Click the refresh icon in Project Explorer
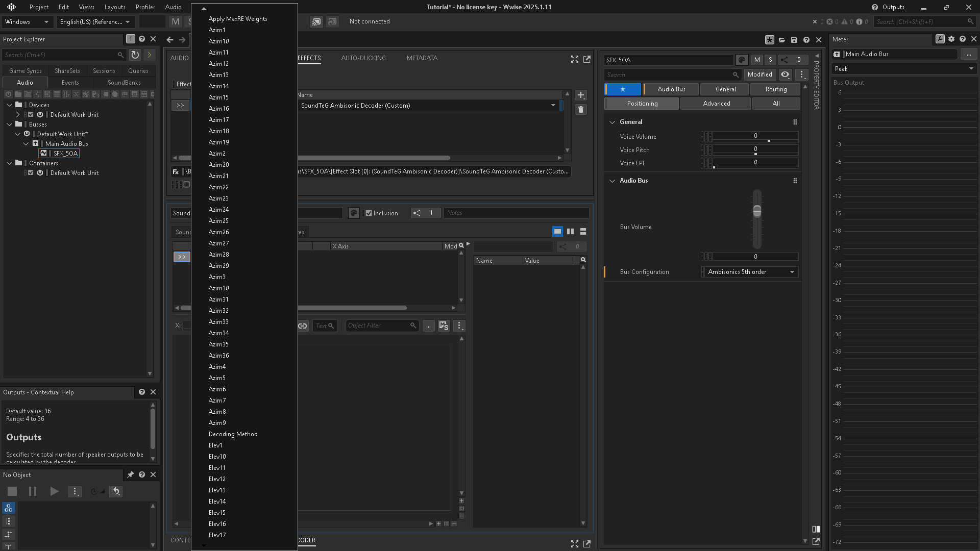This screenshot has width=980, height=551. (135, 55)
